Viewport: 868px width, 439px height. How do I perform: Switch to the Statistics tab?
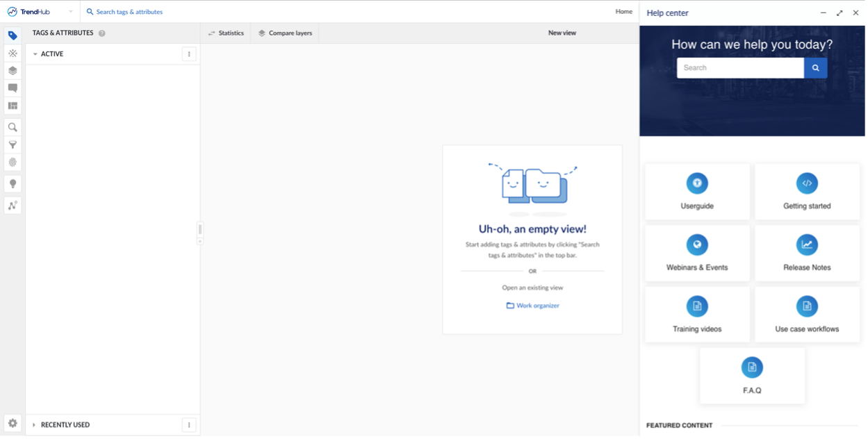[226, 33]
